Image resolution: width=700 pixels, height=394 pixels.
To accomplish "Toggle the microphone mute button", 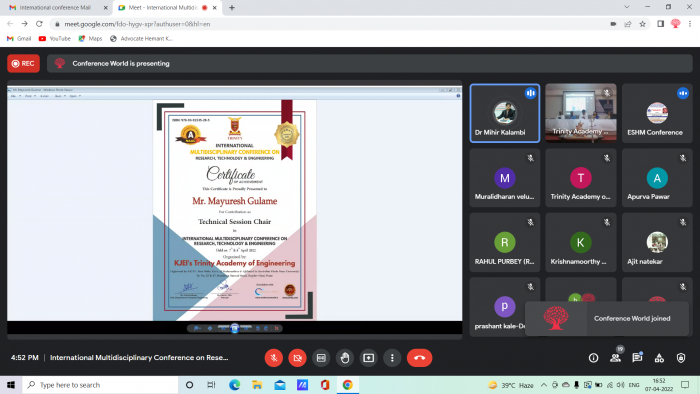I will [x=274, y=358].
